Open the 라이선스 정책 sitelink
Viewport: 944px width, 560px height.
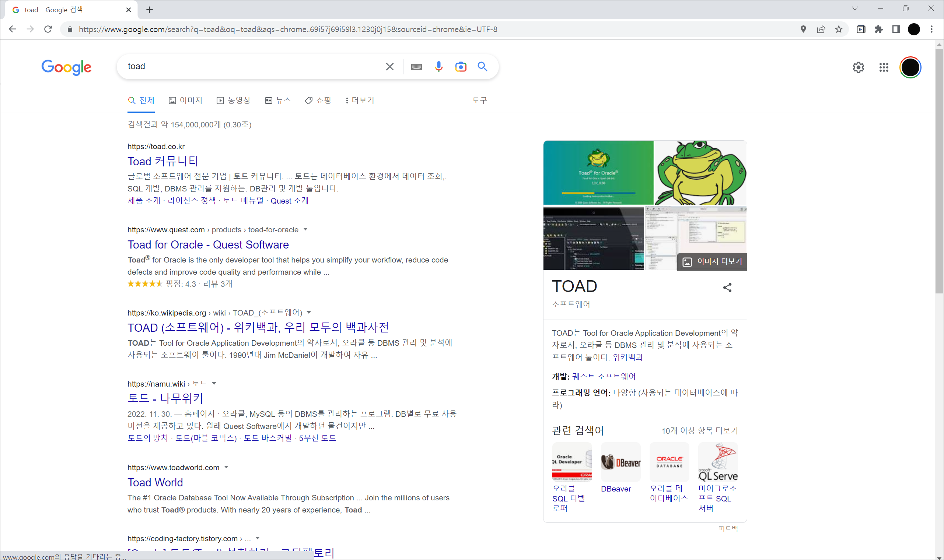(x=192, y=200)
